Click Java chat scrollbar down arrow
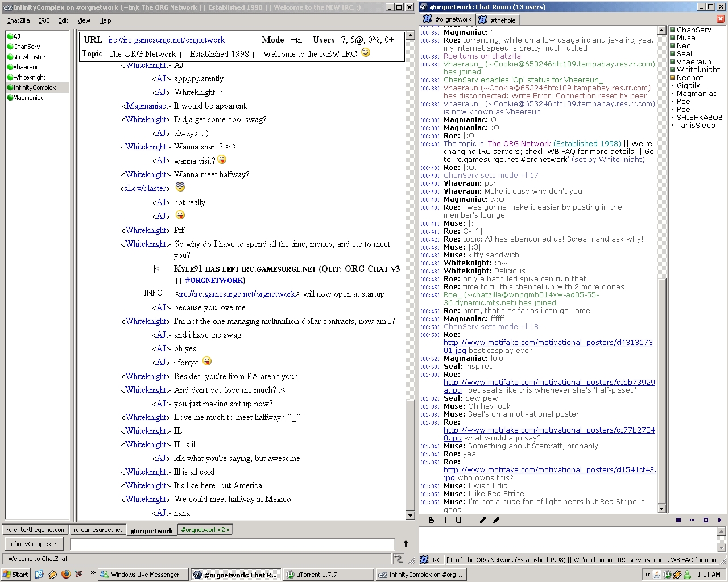 pos(661,509)
